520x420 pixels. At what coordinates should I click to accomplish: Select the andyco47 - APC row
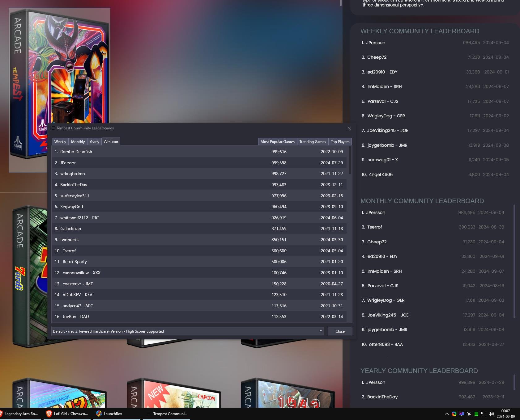(199, 306)
